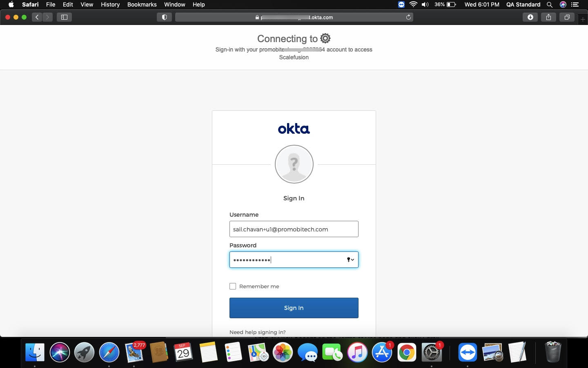Image resolution: width=588 pixels, height=368 pixels.
Task: Open the volume control in menu bar
Action: [x=425, y=4]
